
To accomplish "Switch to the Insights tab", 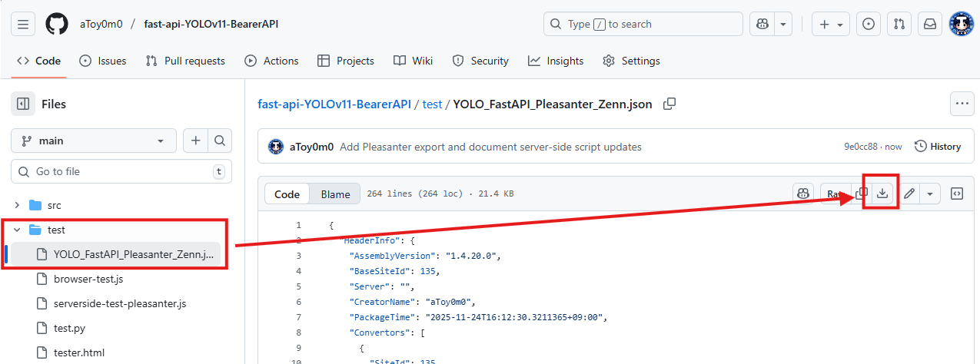I will coord(556,61).
